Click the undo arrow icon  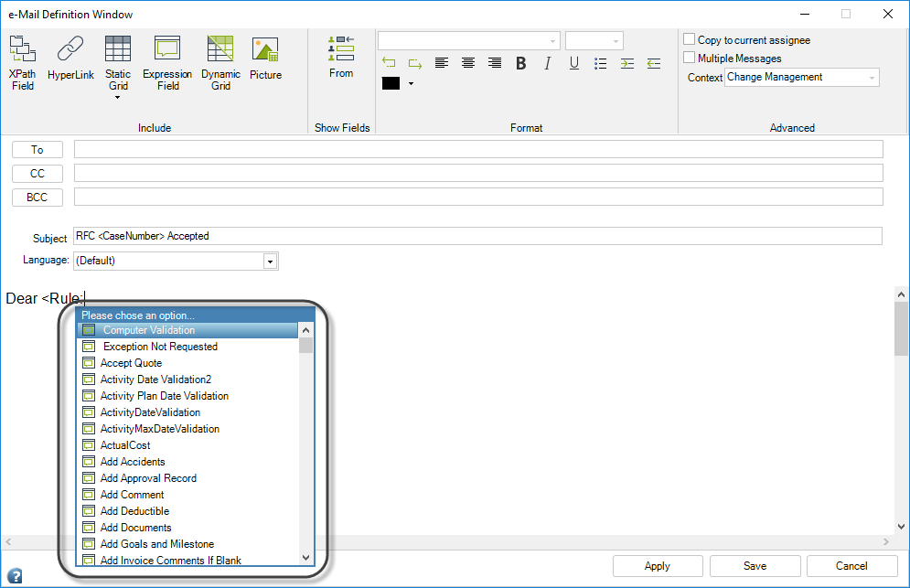coord(389,63)
